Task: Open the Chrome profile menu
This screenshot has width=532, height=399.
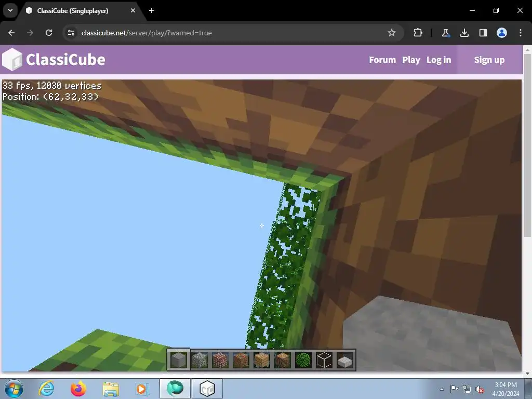Action: tap(502, 33)
